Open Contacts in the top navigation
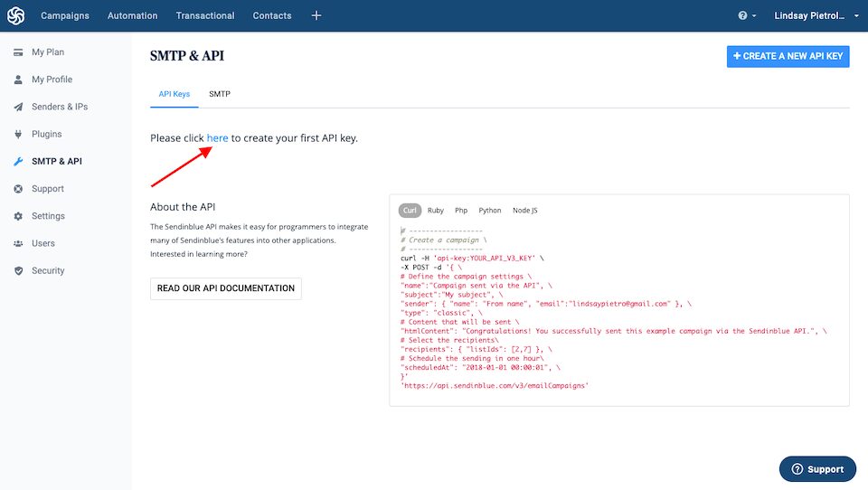 pos(272,15)
